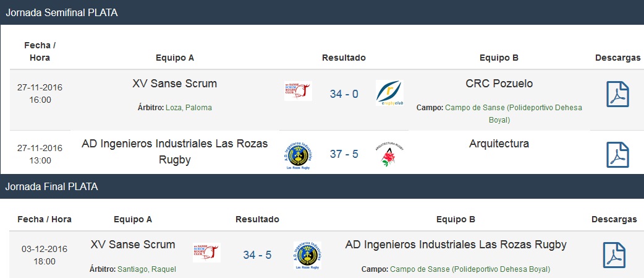Download PDF for Sanse Scrum vs CRC Pozuelo
This screenshot has height=278, width=644.
617,94
